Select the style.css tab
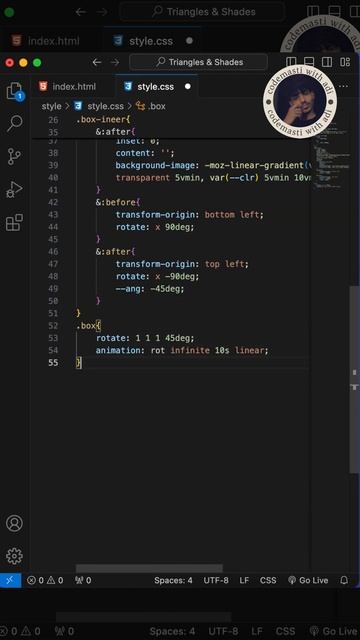 coord(157,87)
